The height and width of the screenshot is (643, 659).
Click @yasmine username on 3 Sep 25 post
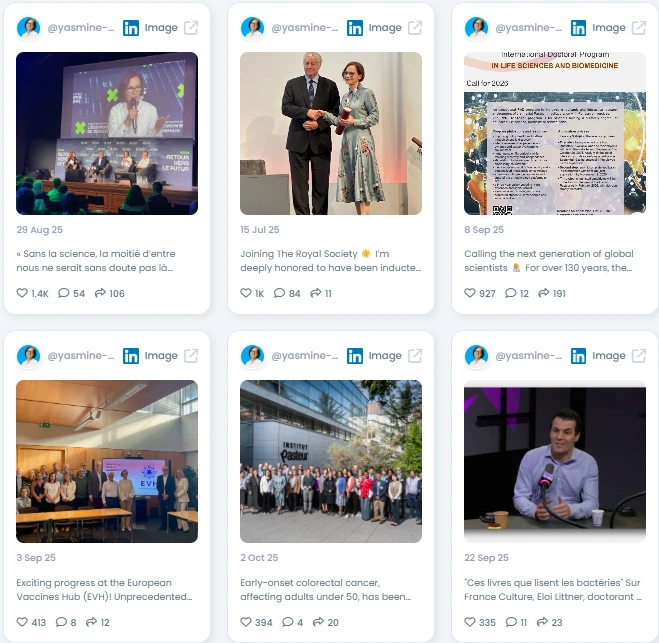[81, 356]
